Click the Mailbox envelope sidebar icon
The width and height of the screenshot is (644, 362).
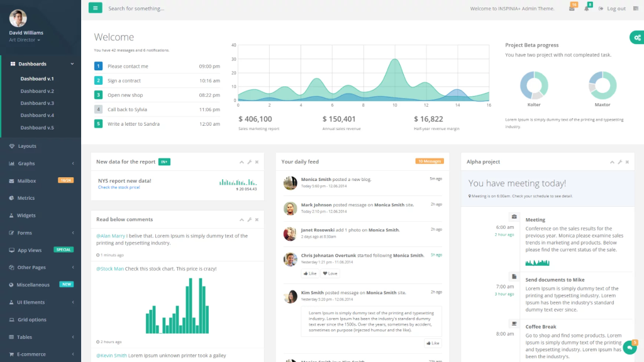[11, 180]
